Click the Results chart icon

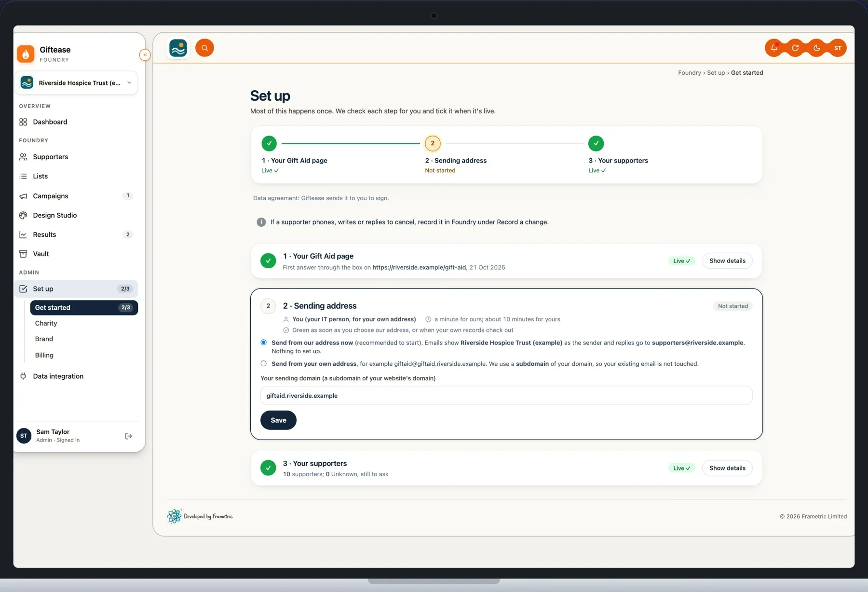click(x=23, y=234)
